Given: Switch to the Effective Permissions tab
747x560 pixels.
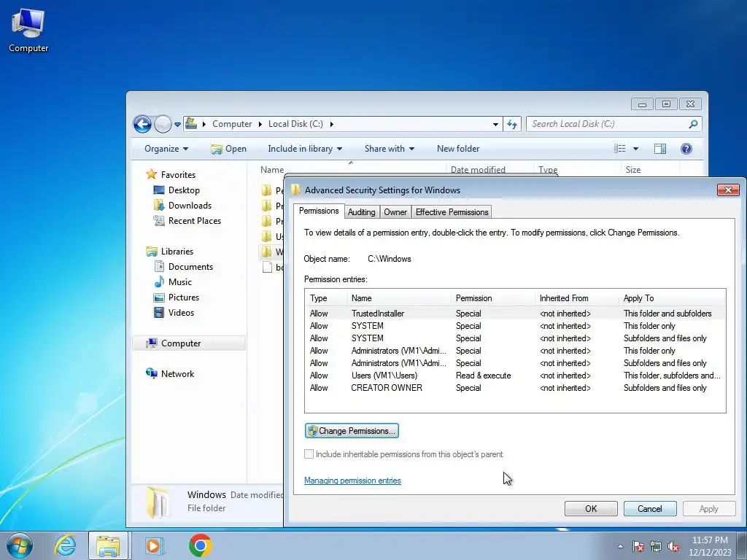Looking at the screenshot, I should (452, 212).
